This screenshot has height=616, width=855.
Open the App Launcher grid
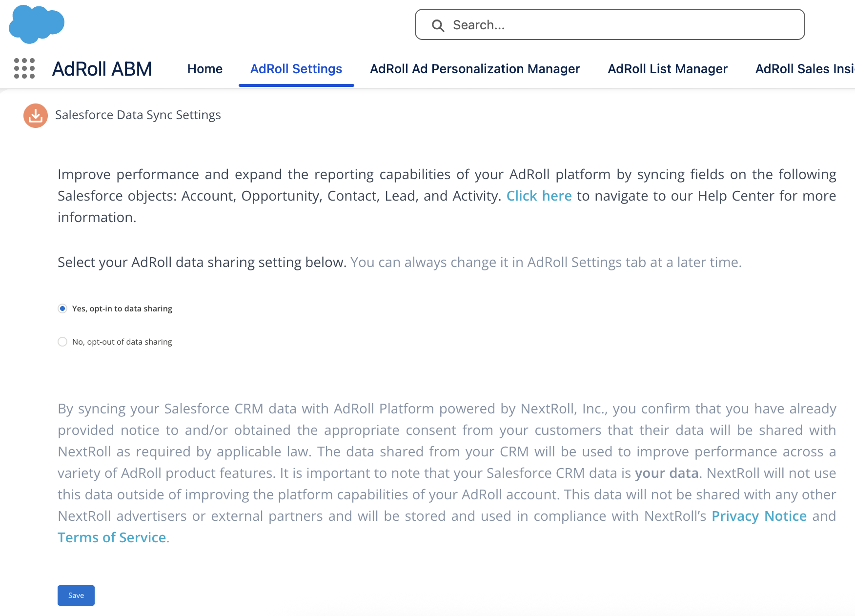point(24,68)
